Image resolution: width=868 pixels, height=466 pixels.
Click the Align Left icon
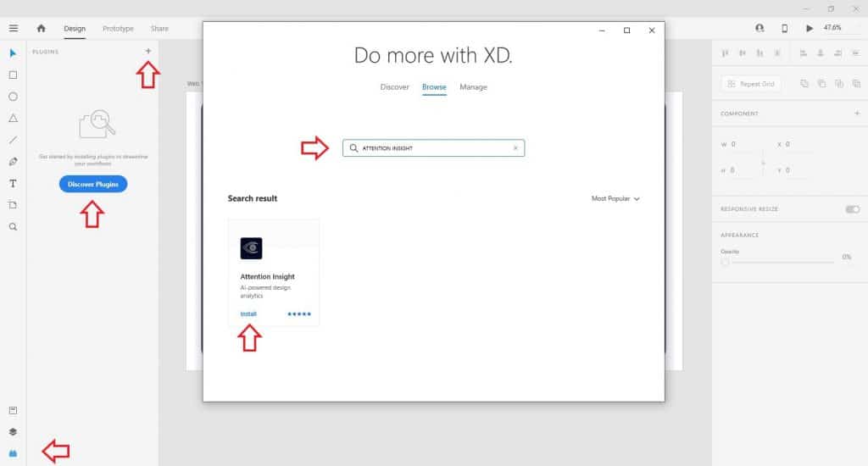pyautogui.click(x=804, y=53)
